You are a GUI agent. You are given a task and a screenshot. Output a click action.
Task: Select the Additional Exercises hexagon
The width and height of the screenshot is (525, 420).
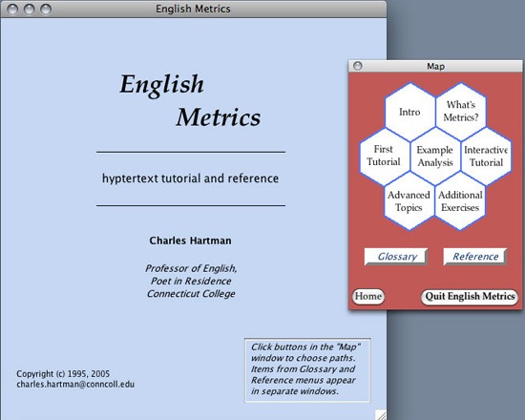(460, 201)
